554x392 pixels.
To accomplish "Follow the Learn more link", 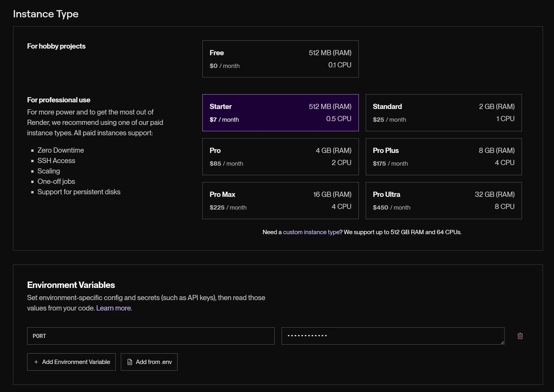I will tap(113, 308).
